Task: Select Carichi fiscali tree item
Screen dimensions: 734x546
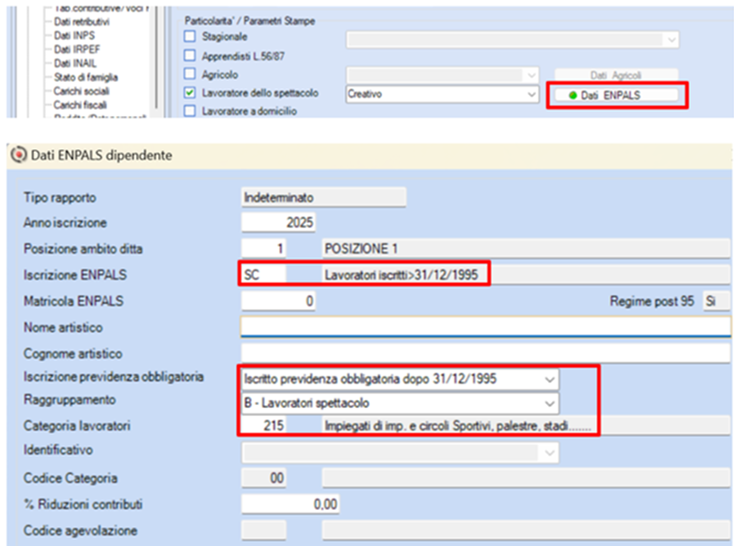Action: 80,105
